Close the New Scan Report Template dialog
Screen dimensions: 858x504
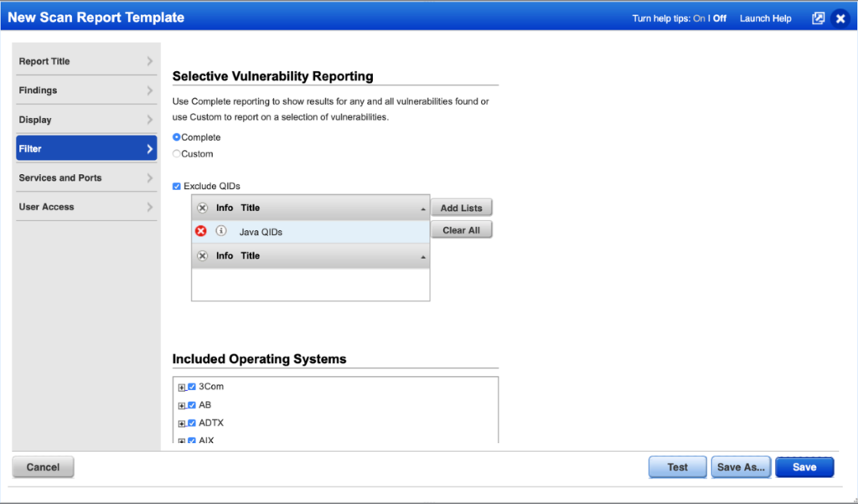pyautogui.click(x=840, y=18)
